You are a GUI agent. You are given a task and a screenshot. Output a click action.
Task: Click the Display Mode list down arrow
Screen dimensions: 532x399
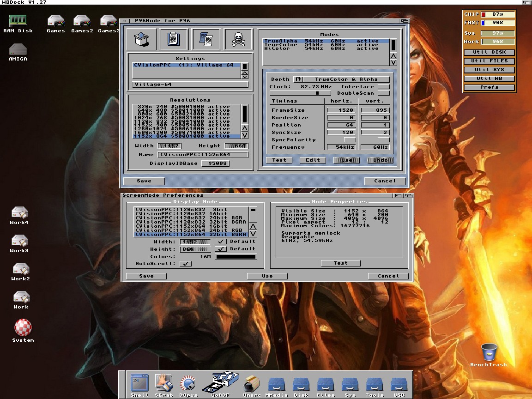pyautogui.click(x=253, y=233)
